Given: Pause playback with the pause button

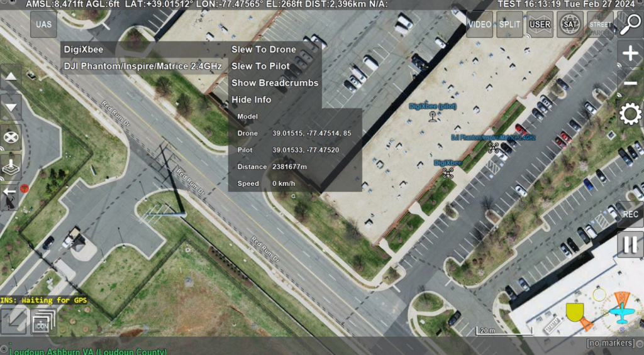Looking at the screenshot, I should coord(630,244).
